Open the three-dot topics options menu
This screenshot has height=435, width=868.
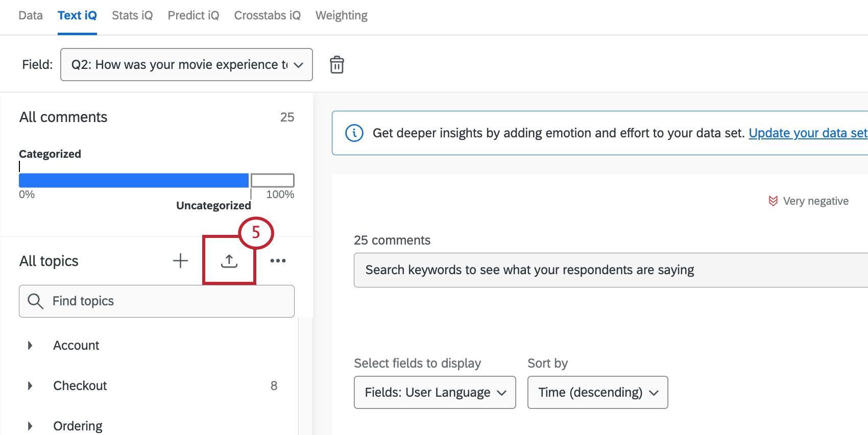[278, 261]
